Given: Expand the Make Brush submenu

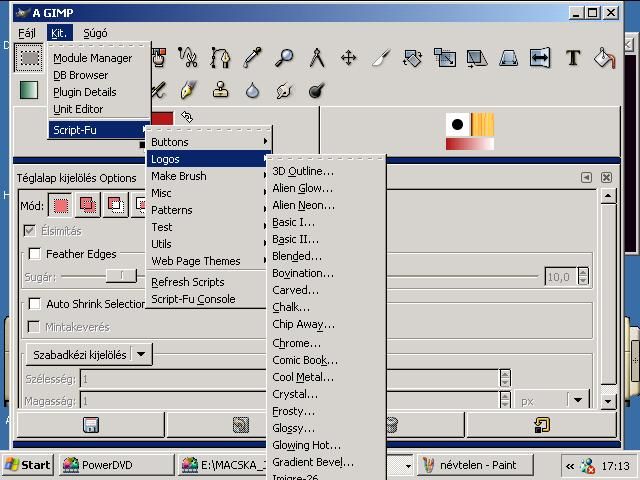Looking at the screenshot, I should (209, 176).
